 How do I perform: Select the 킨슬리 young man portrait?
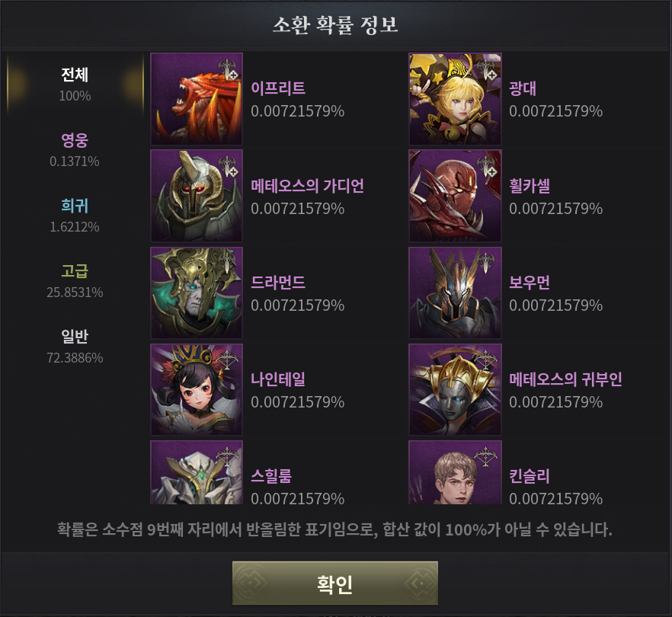(455, 472)
